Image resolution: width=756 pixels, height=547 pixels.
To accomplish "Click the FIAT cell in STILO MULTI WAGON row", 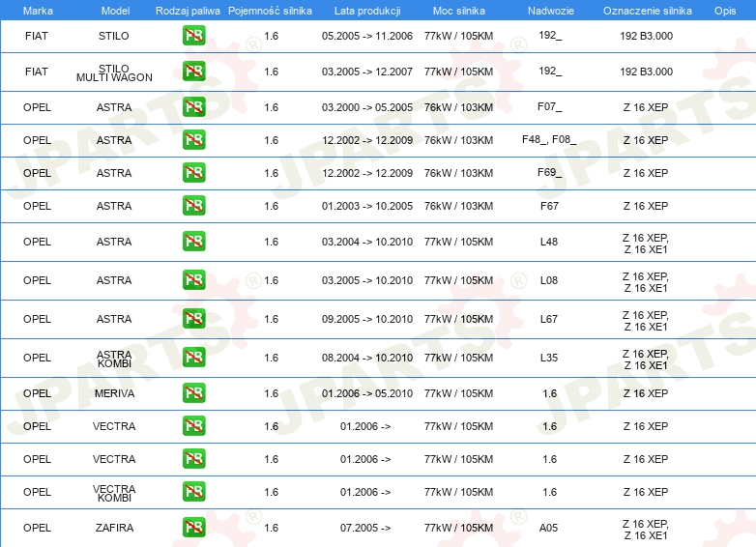I will (37, 72).
